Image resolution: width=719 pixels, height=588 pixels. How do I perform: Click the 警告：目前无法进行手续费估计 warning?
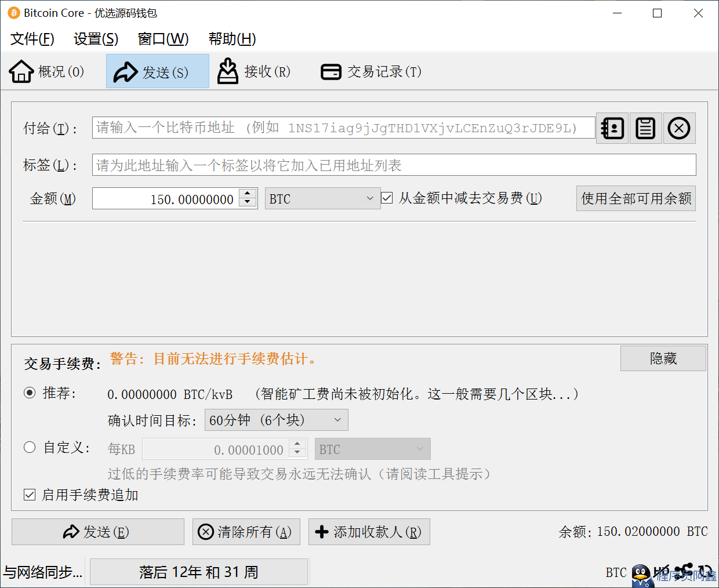[x=214, y=359]
